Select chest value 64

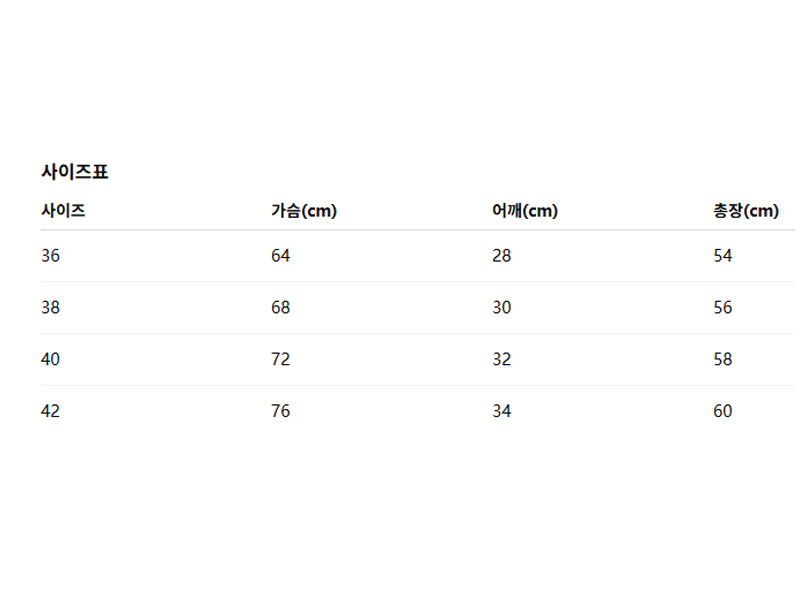(x=281, y=256)
